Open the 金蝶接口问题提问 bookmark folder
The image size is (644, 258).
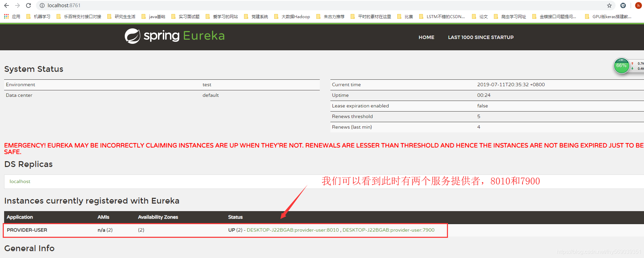click(554, 16)
